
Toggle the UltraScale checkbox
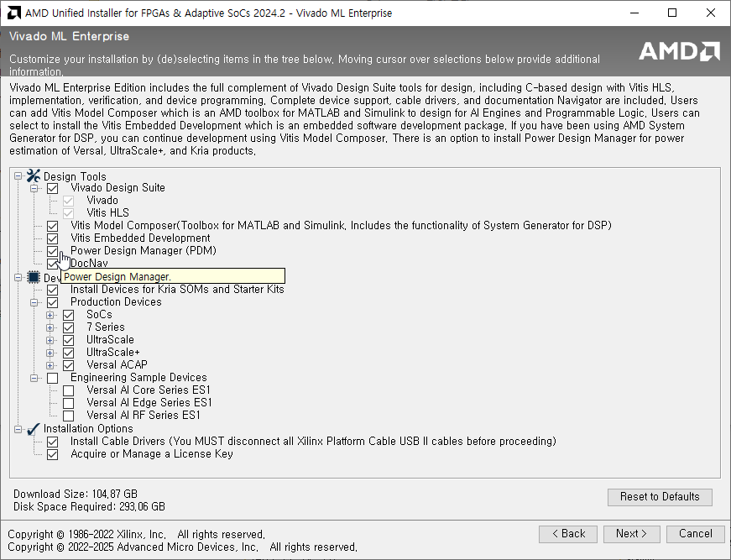point(68,340)
